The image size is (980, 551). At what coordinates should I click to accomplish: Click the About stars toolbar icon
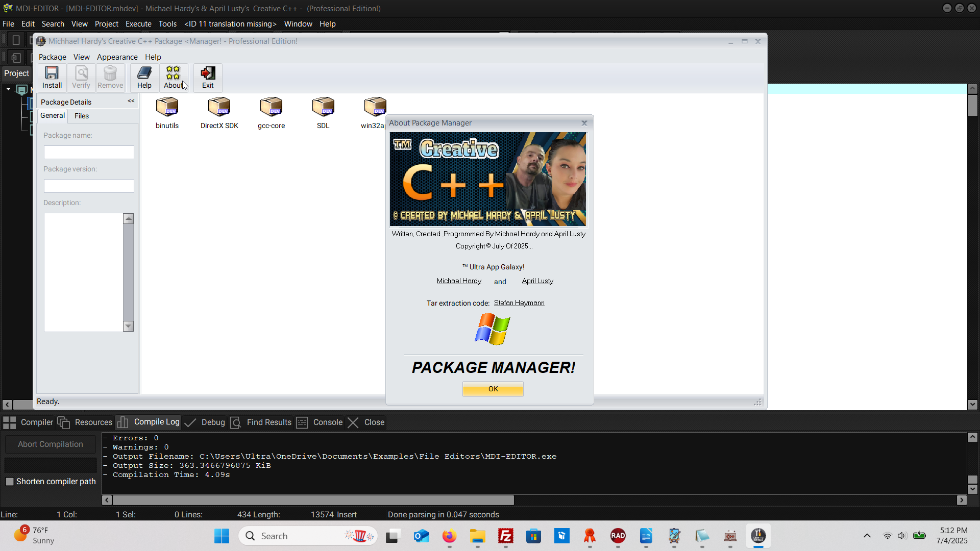174,78
